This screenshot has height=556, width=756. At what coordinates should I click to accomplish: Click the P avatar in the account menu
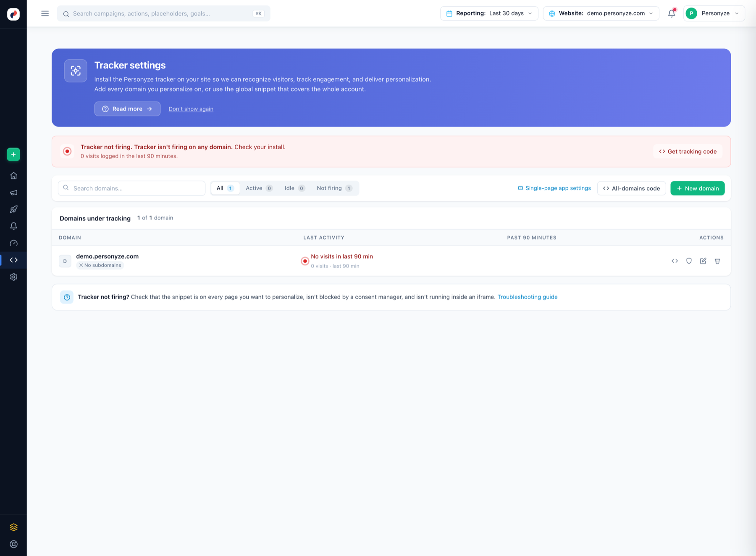click(x=691, y=13)
